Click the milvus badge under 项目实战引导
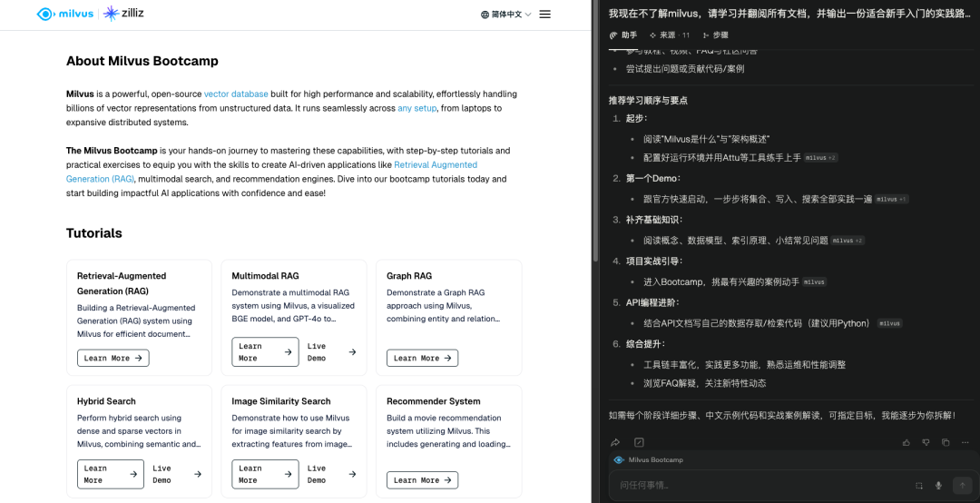 point(814,282)
